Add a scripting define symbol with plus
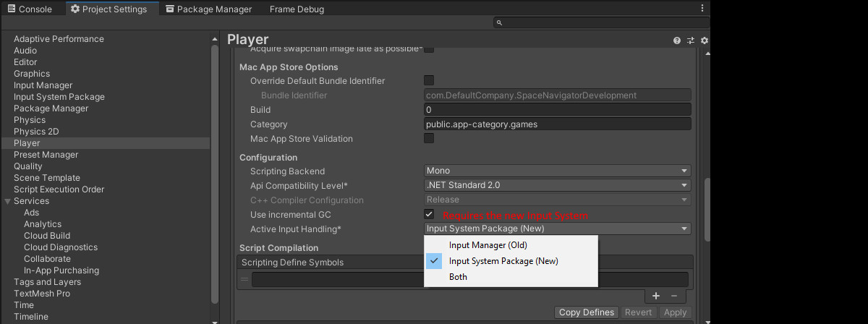The width and height of the screenshot is (868, 324). click(656, 296)
